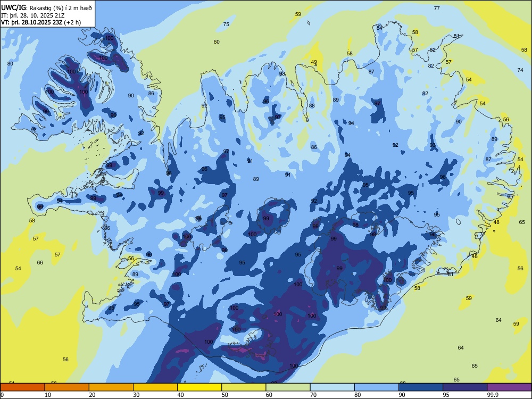Click the dark orange 0–10 legend swatch
The width and height of the screenshot is (532, 399).
tap(22, 387)
